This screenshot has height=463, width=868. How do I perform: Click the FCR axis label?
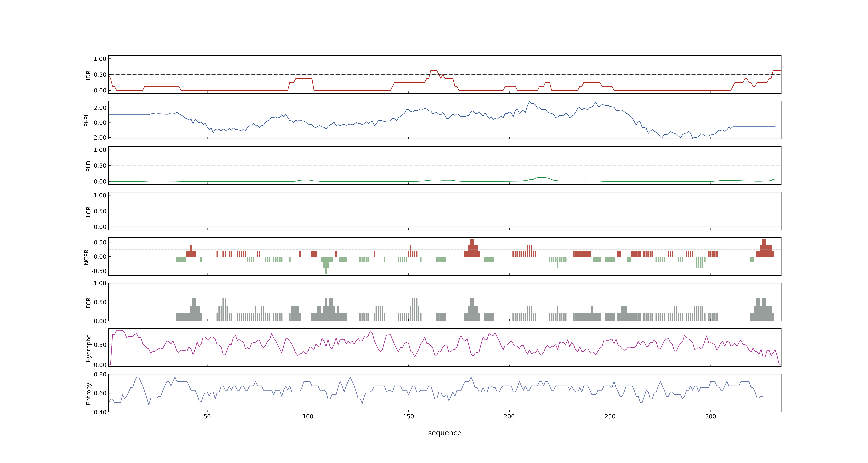[88, 302]
